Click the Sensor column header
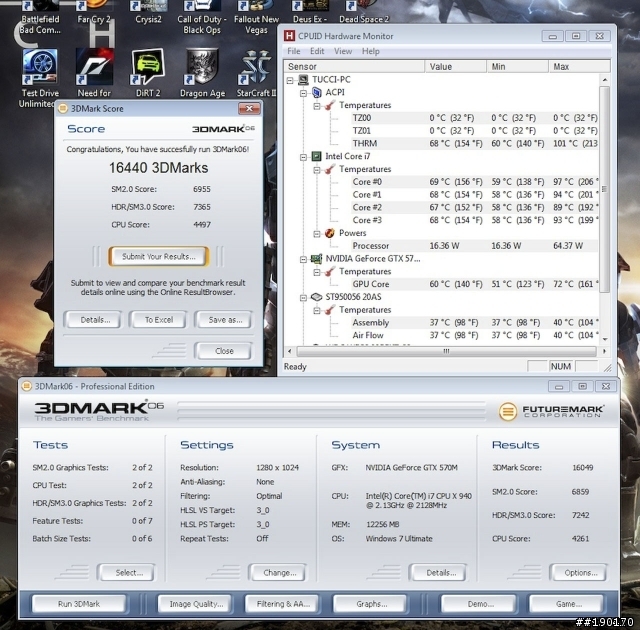The width and height of the screenshot is (640, 630). point(354,66)
